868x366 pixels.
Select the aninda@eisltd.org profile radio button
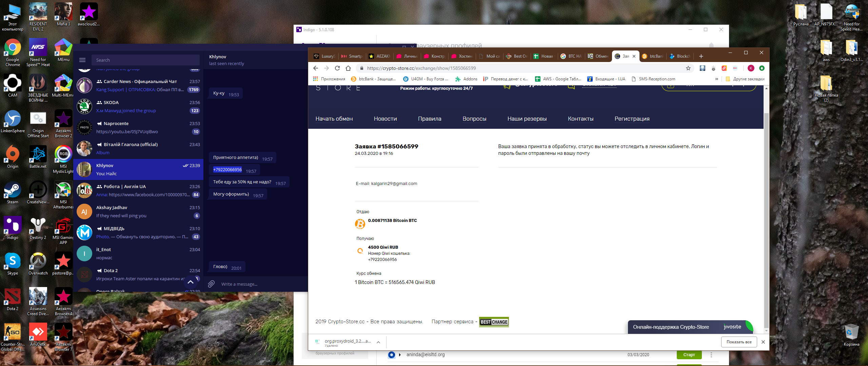click(x=392, y=355)
